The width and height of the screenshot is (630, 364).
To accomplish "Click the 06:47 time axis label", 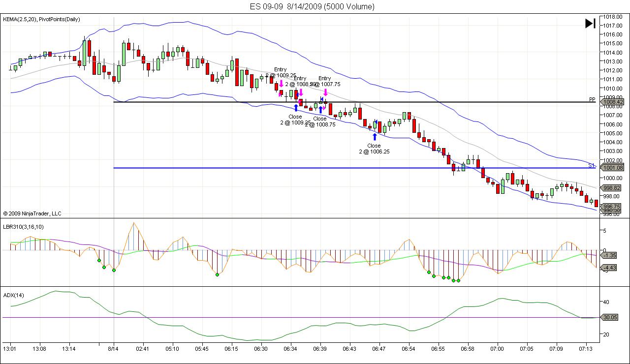I will click(x=379, y=349).
